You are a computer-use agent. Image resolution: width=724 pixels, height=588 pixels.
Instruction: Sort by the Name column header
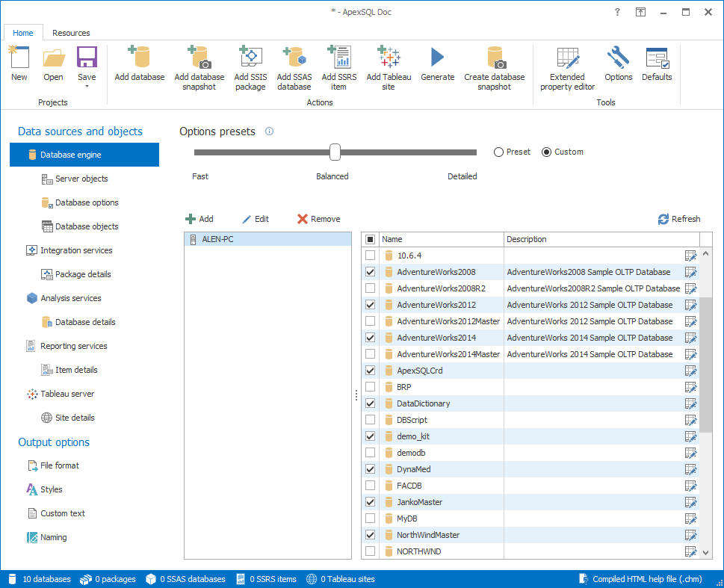[x=441, y=239]
